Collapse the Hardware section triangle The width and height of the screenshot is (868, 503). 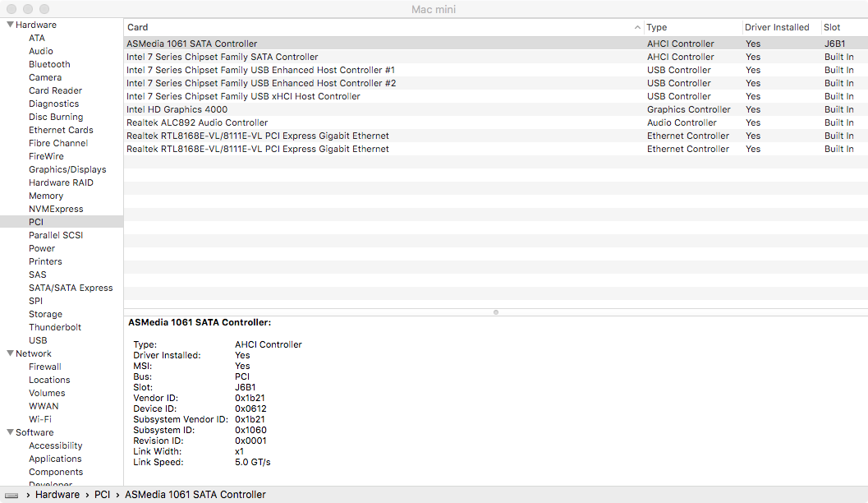click(x=10, y=25)
